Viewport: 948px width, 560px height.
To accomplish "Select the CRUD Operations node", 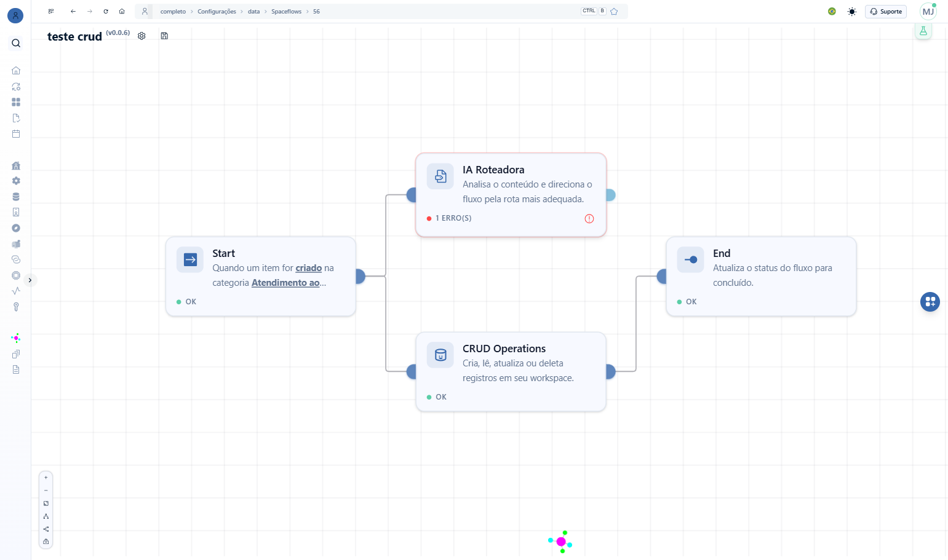I will 511,372.
